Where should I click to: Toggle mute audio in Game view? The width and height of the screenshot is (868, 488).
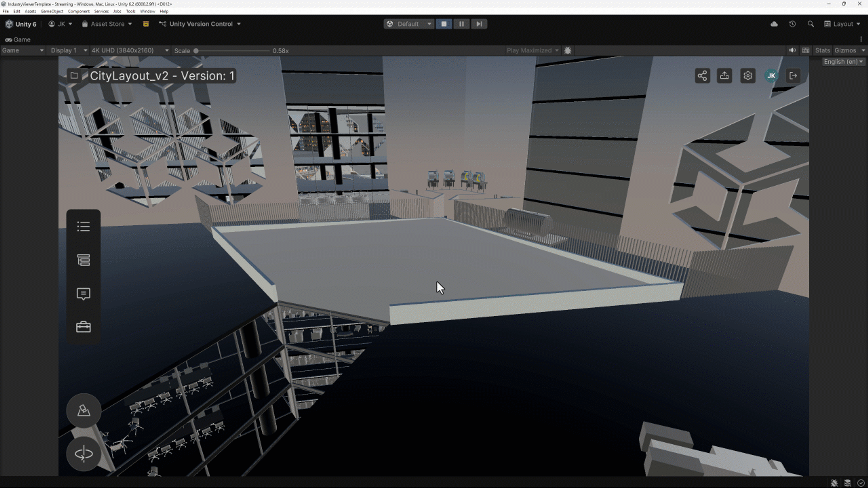(x=792, y=50)
